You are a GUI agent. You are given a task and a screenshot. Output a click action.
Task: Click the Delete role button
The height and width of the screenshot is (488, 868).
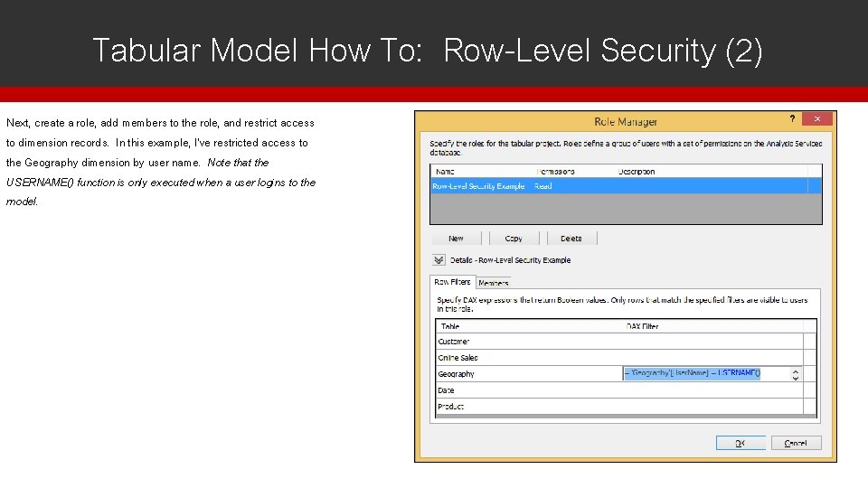[x=571, y=239]
